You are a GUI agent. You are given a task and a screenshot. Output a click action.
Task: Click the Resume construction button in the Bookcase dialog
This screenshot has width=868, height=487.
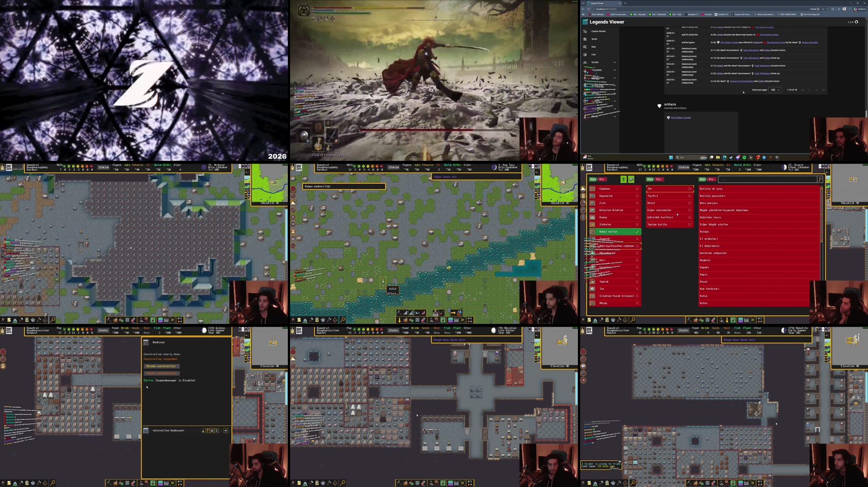pyautogui.click(x=162, y=366)
